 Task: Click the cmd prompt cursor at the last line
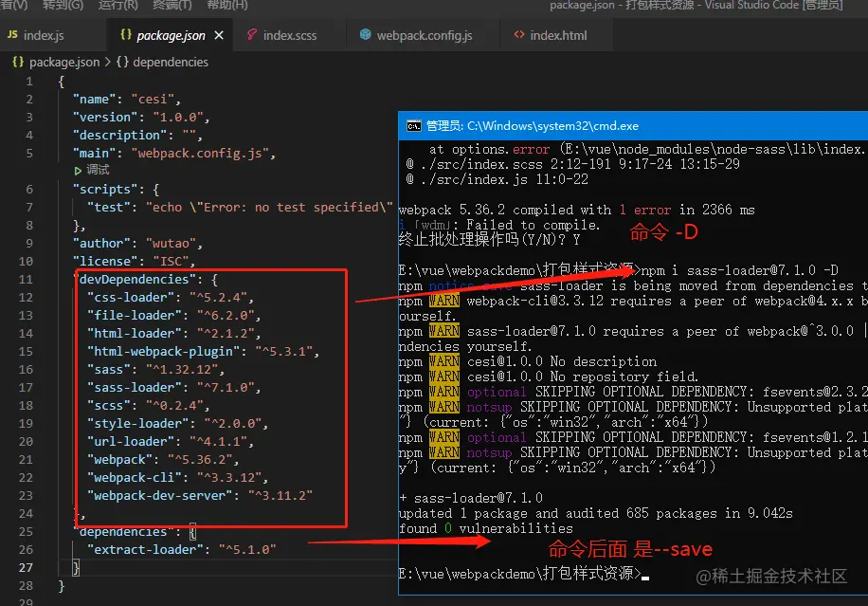pos(645,577)
